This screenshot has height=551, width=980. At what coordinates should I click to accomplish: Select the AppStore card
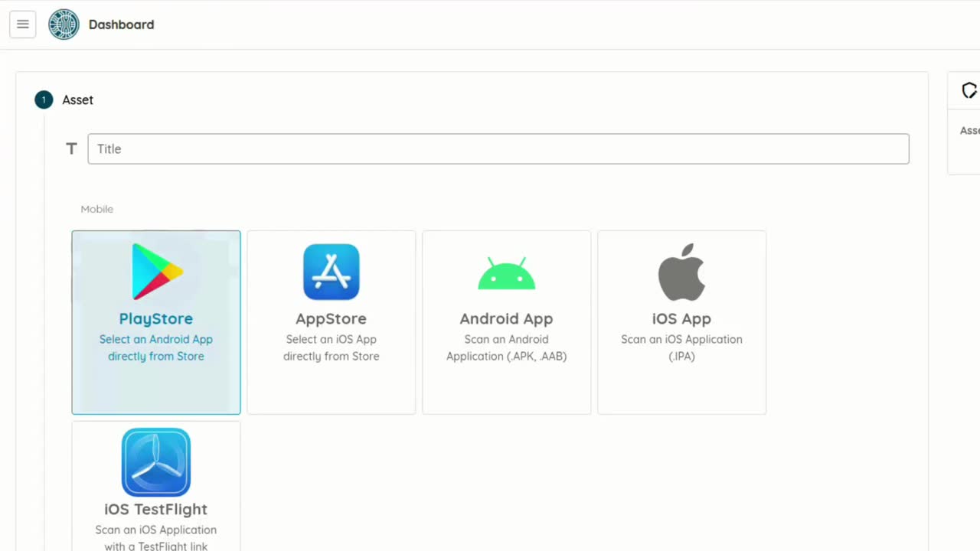click(332, 322)
